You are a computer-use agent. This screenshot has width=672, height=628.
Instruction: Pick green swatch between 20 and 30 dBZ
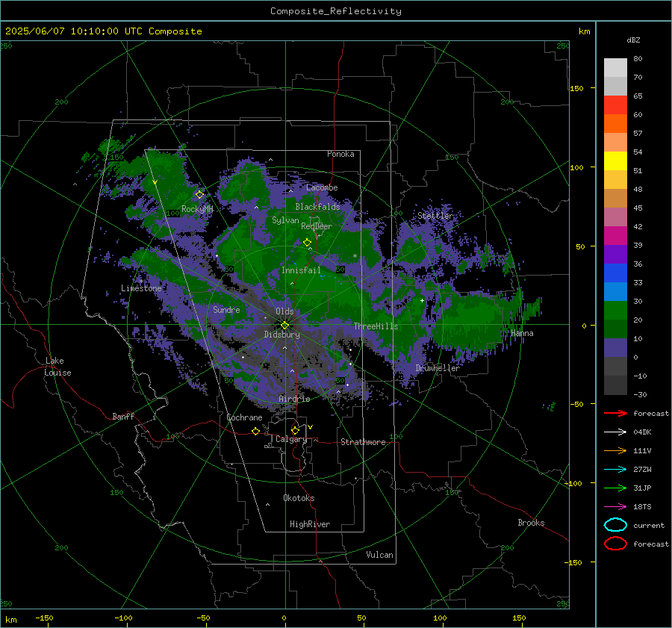[615, 311]
